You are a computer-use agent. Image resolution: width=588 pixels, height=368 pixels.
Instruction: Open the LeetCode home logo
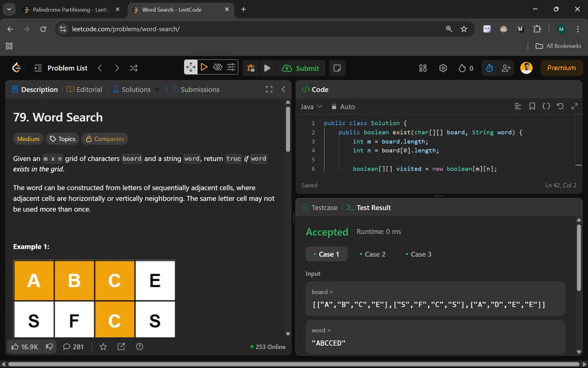pyautogui.click(x=16, y=68)
